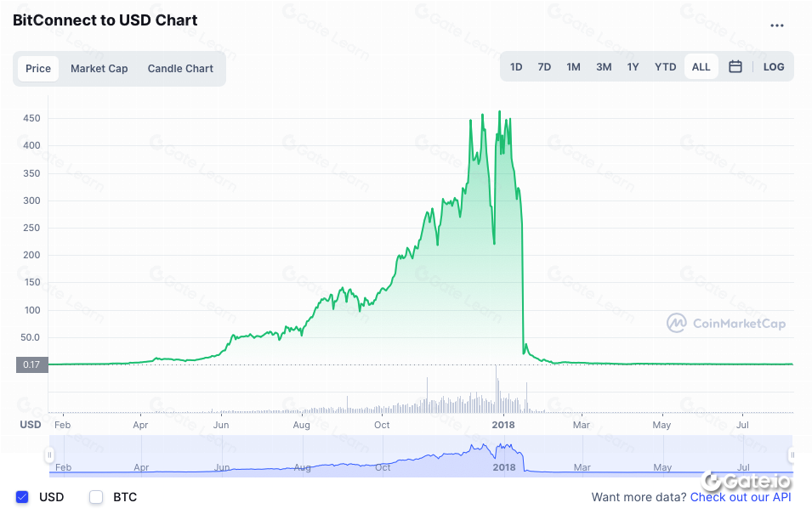
Task: Choose the 3M time range
Action: click(x=604, y=67)
